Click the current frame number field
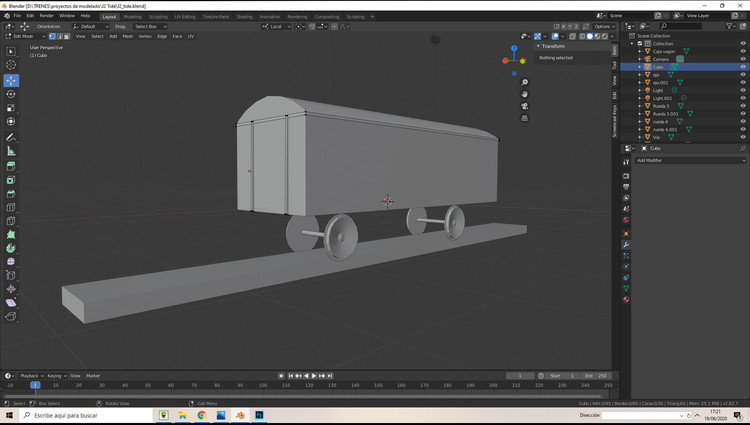The height and width of the screenshot is (425, 750). [x=520, y=376]
